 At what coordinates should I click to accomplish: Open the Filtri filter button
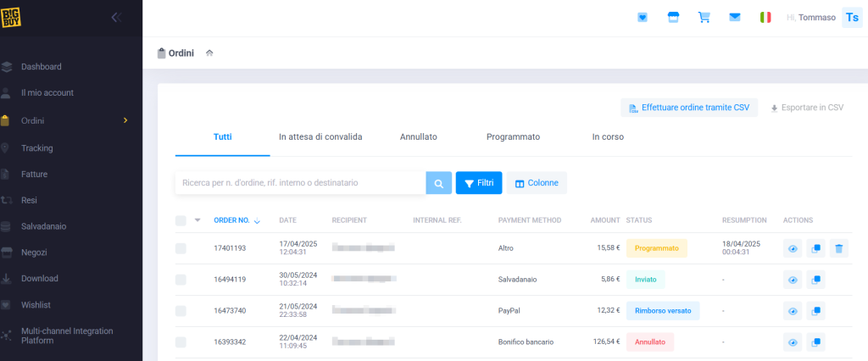click(x=479, y=183)
